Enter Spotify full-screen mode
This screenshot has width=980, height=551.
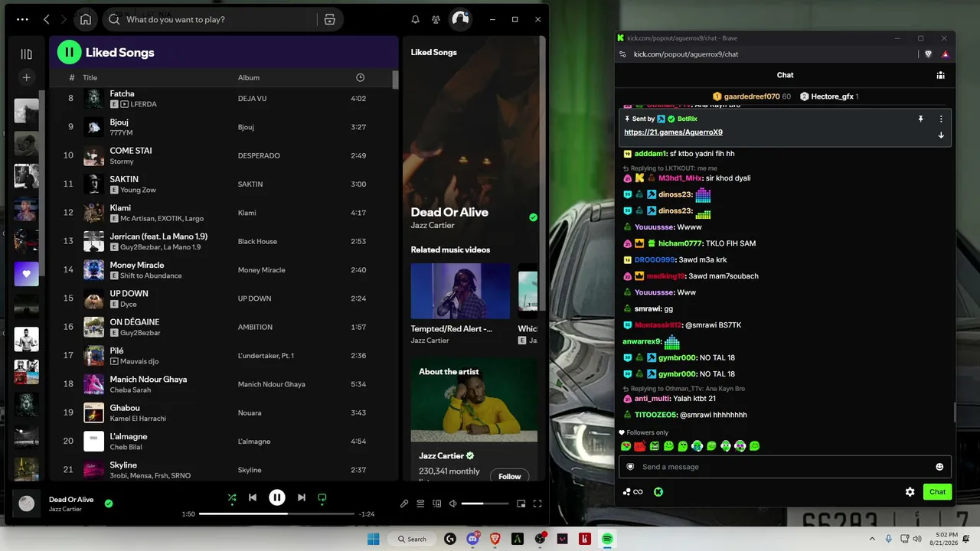537,504
